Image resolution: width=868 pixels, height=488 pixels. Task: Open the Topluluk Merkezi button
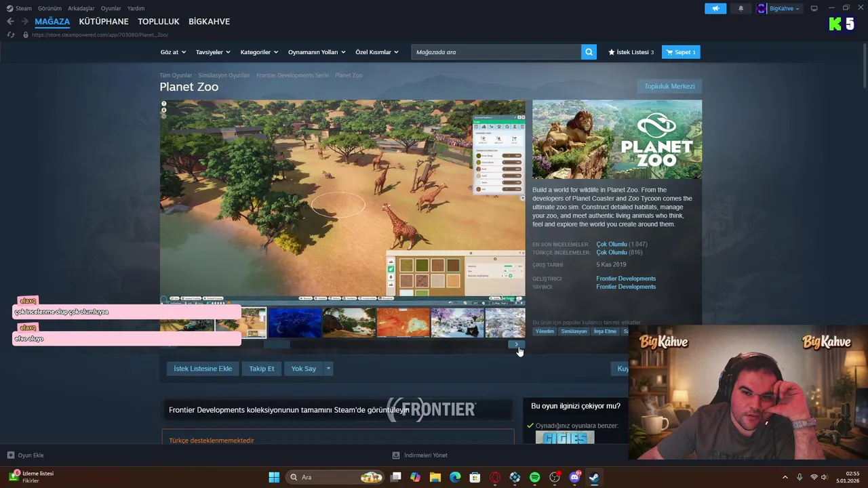669,86
